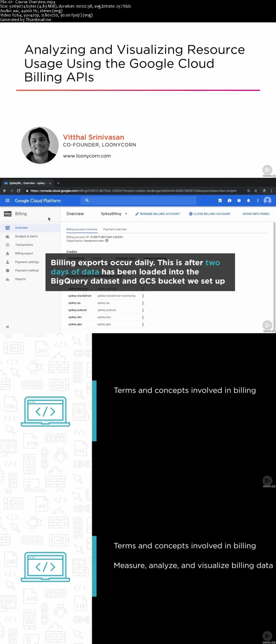Click the spikey-pubsub project name
Image resolution: width=276 pixels, height=644 pixels.
(x=77, y=310)
